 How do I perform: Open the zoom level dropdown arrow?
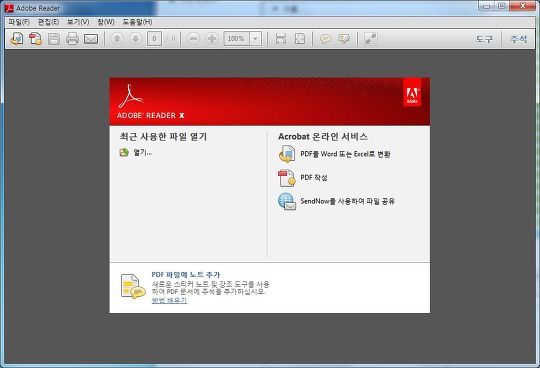[255, 39]
